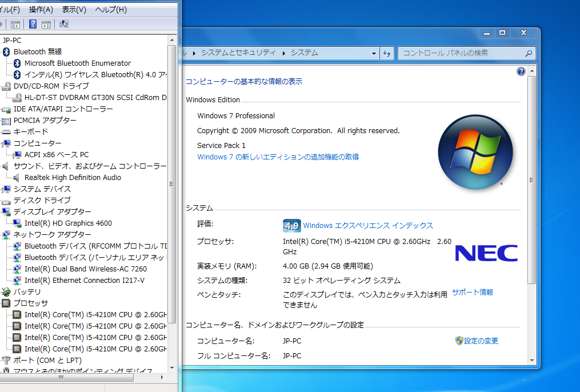The image size is (580, 392).
Task: Click IDE ATA/ATAPI コントローラー category icon
Action: [6, 110]
